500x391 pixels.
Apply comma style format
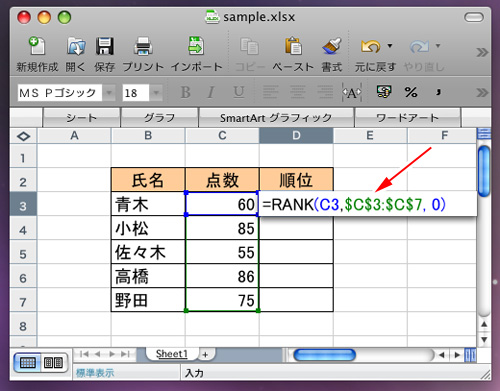(x=438, y=92)
